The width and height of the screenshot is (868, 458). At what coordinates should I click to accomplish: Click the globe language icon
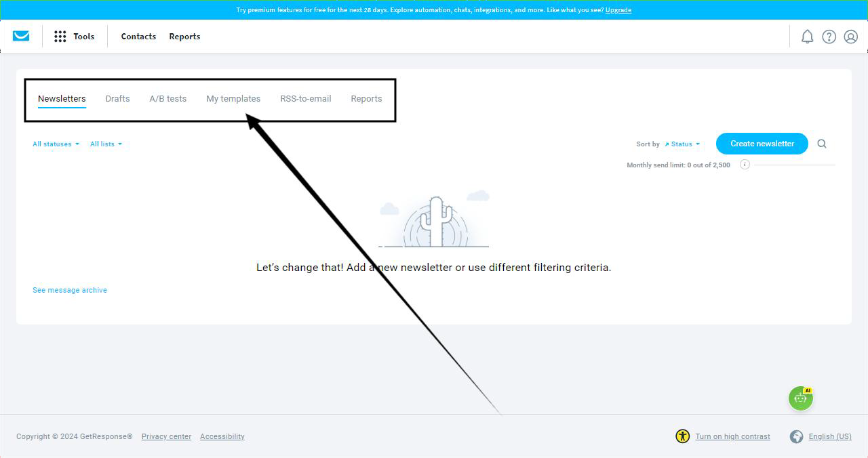tap(797, 436)
